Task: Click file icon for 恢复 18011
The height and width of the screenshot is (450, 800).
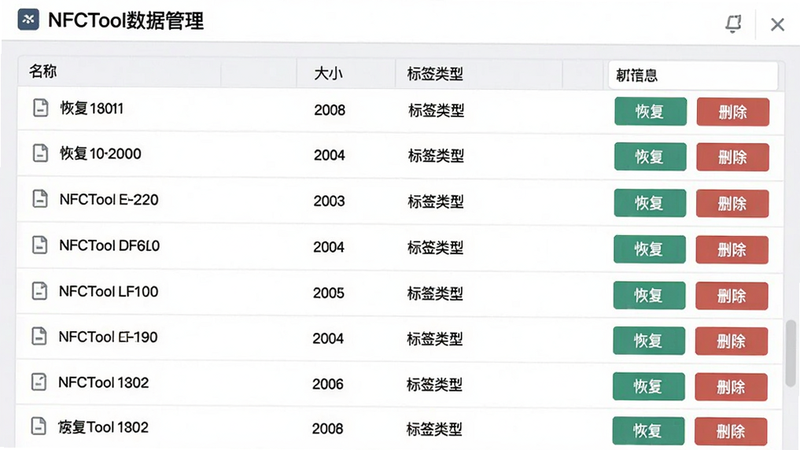Action: tap(40, 108)
